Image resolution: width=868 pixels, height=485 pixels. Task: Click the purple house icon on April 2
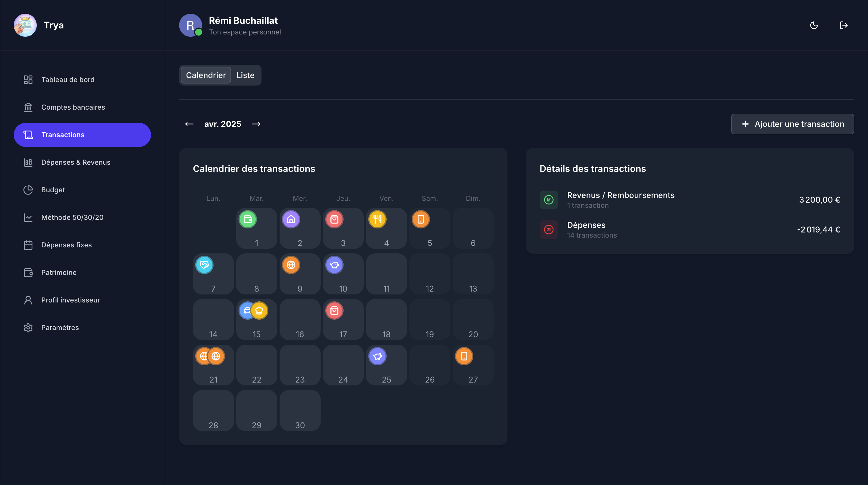pos(291,219)
